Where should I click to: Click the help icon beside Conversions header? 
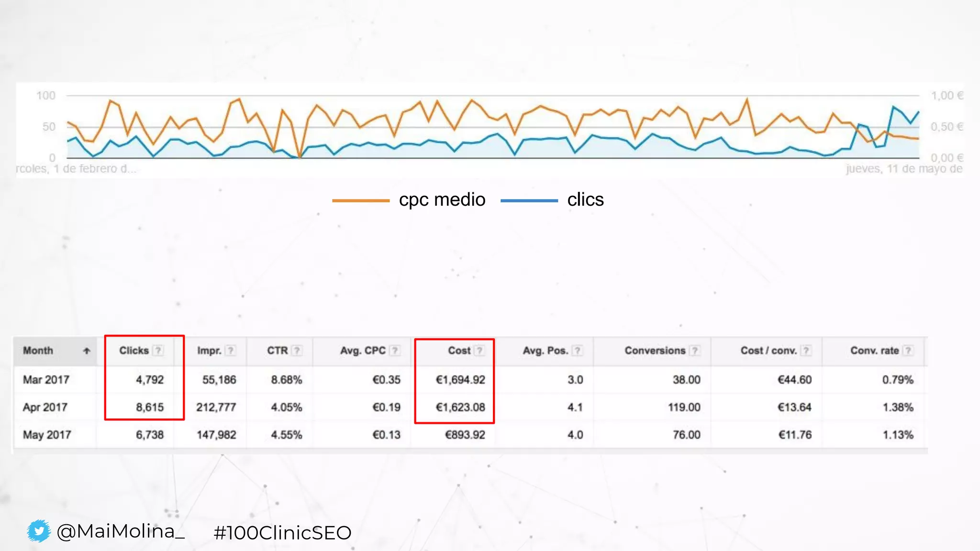click(695, 351)
